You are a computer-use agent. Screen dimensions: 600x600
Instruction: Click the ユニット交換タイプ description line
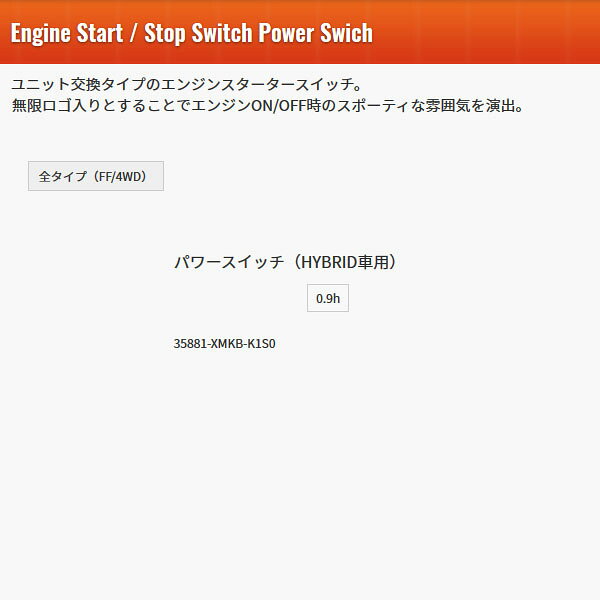point(186,84)
